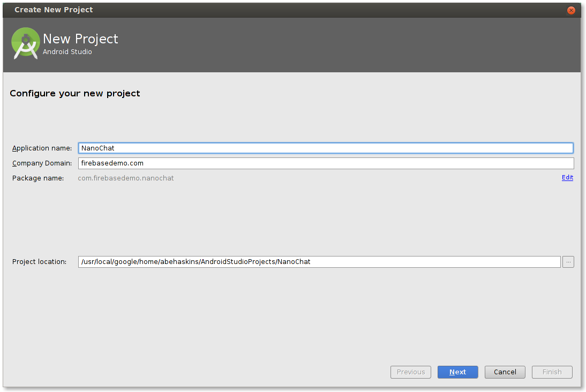Click the 'Application name:' label

(x=42, y=148)
